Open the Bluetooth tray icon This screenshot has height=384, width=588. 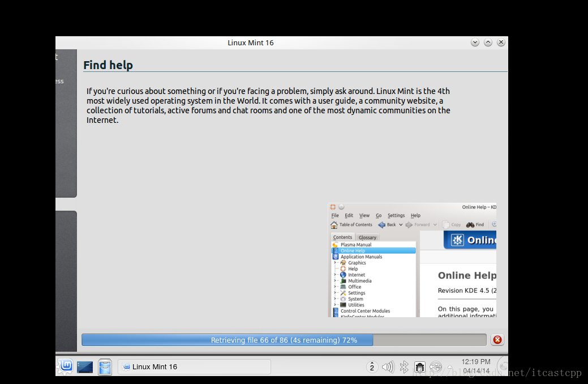pos(404,367)
